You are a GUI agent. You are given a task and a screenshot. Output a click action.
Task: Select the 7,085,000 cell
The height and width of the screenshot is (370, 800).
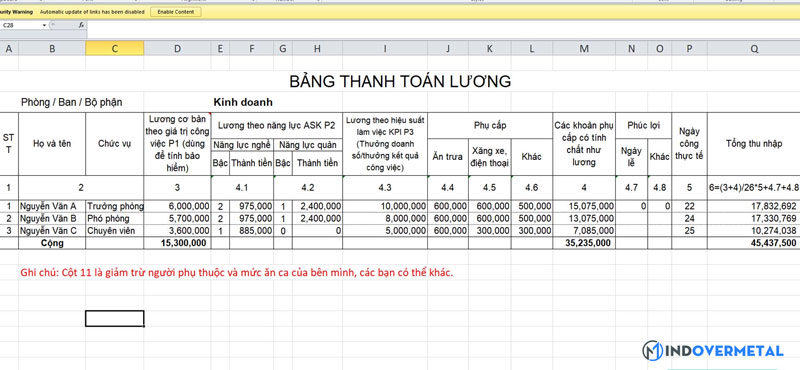click(x=584, y=231)
